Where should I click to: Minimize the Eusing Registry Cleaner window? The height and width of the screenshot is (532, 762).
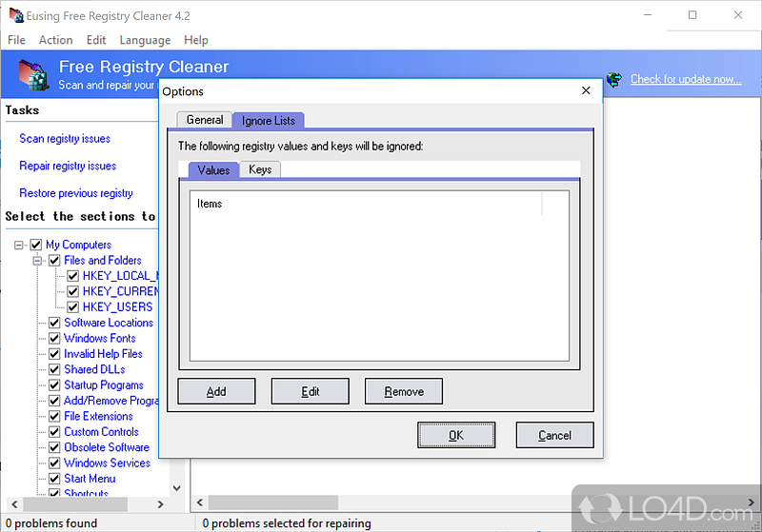pyautogui.click(x=648, y=15)
